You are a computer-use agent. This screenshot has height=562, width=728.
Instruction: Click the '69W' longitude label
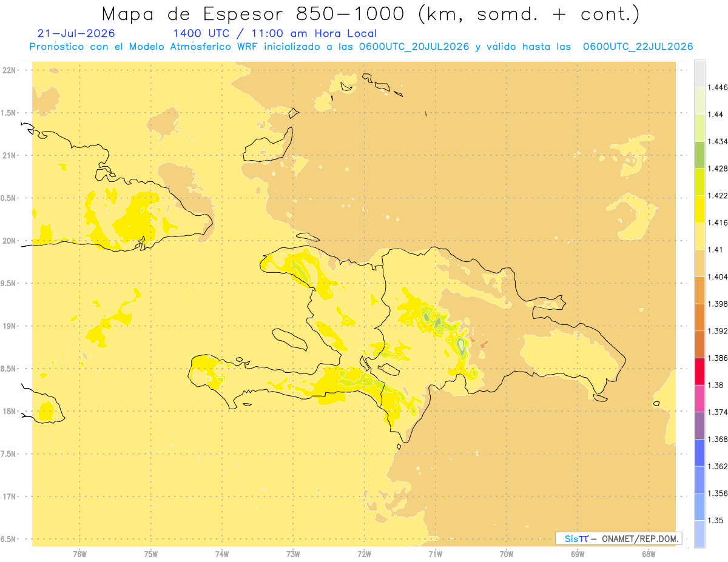coord(578,554)
